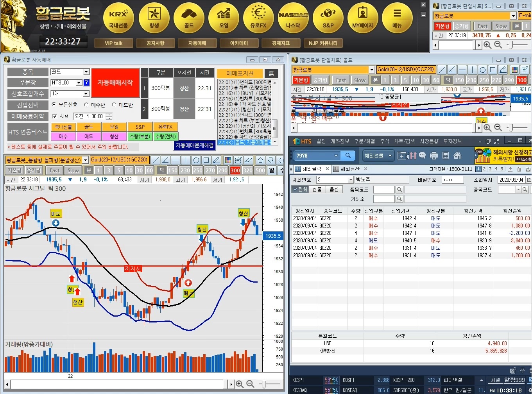Open 차트/검색 menu in HTS
This screenshot has width=532, height=394.
tap(405, 141)
